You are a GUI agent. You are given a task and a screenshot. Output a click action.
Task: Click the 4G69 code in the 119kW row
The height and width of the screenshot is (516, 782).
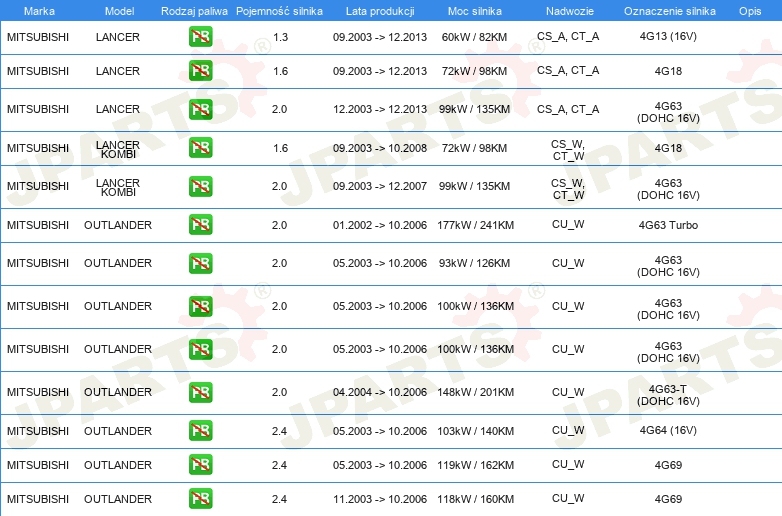(668, 465)
